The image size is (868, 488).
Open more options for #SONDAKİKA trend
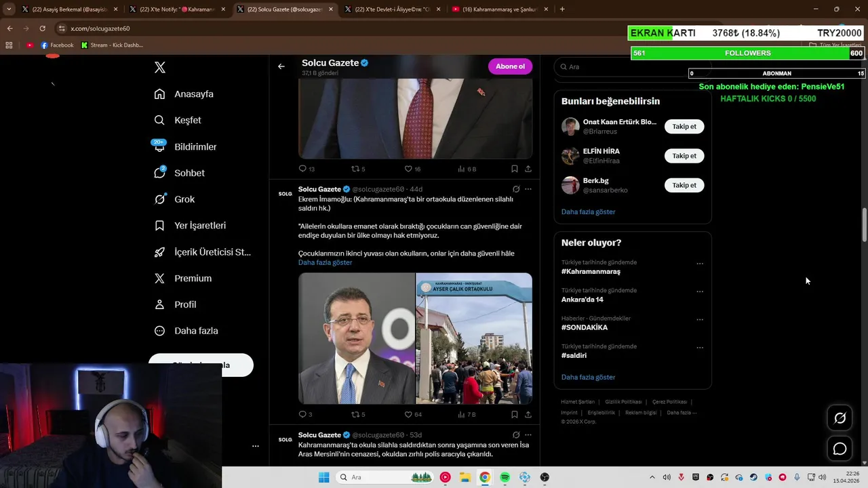(700, 320)
